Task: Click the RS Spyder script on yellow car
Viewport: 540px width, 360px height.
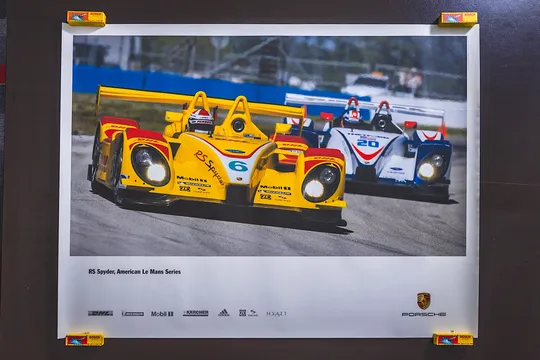Action: point(209,167)
